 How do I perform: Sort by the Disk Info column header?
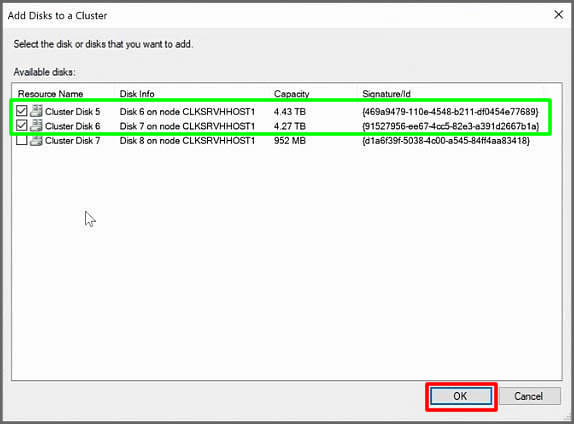[x=137, y=94]
